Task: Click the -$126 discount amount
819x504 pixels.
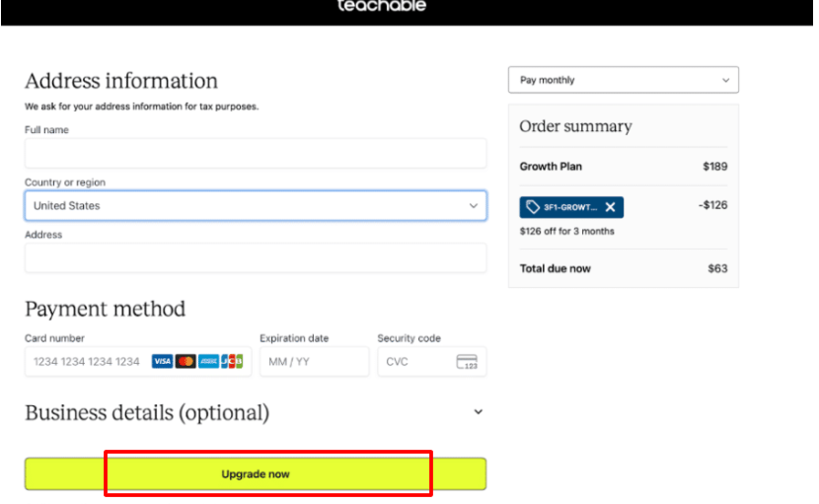Action: (713, 205)
